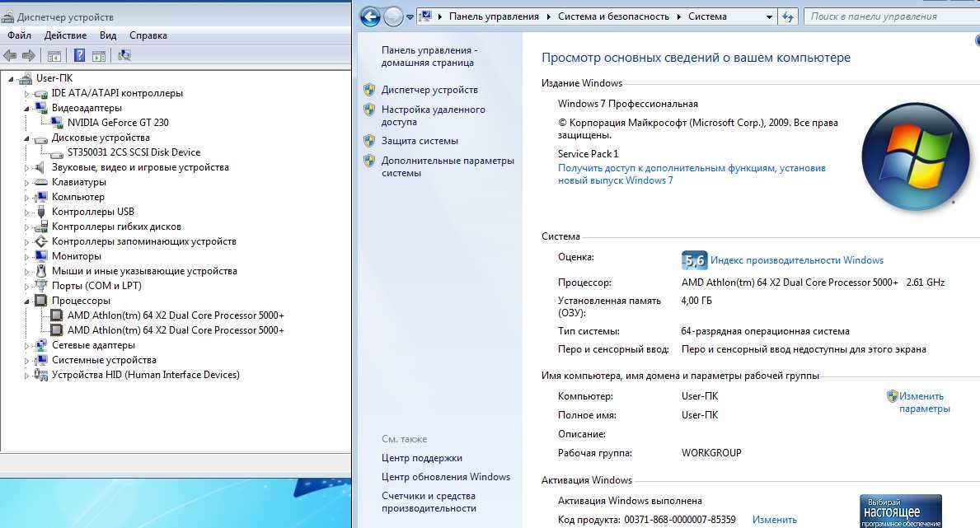Viewport: 980px width, 528px height.
Task: Open Дополнительные параметры системы link
Action: (x=448, y=167)
